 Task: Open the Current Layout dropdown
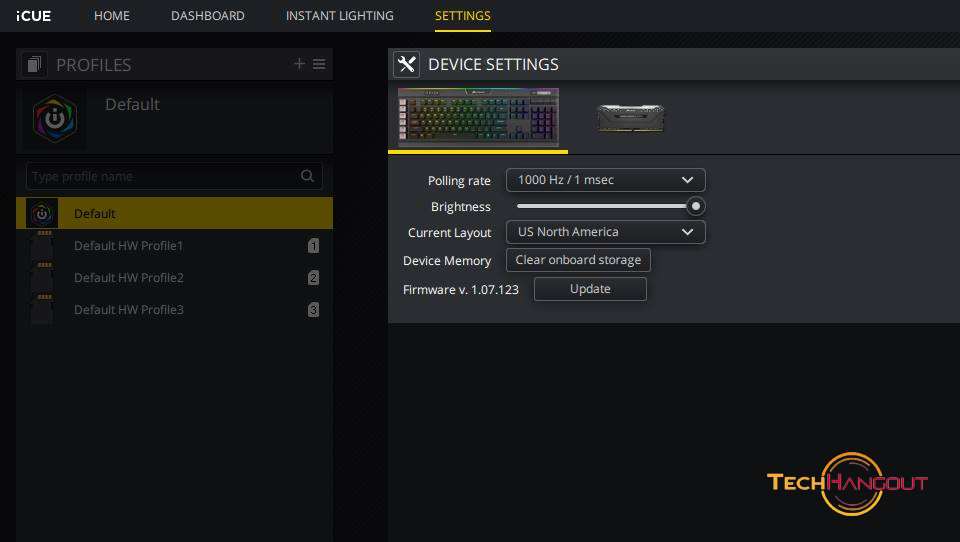tap(606, 232)
